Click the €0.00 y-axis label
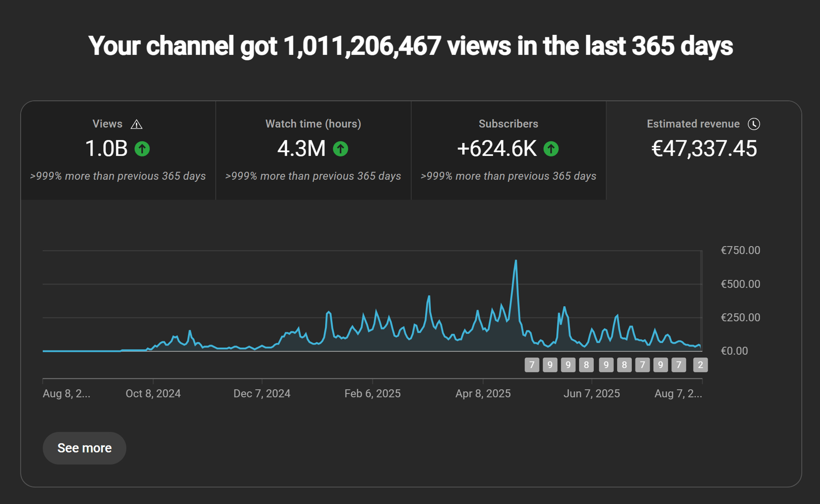Image resolution: width=820 pixels, height=504 pixels. 734,351
